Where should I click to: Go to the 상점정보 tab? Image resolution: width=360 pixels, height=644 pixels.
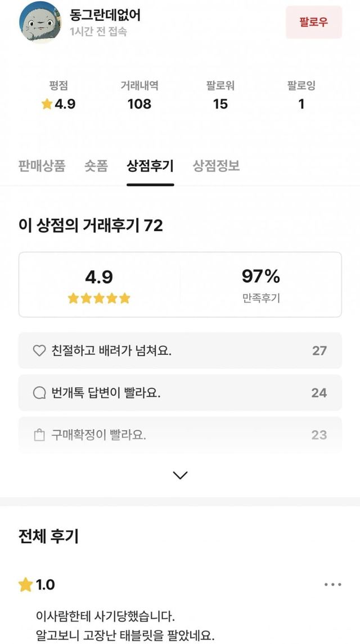[x=217, y=166]
